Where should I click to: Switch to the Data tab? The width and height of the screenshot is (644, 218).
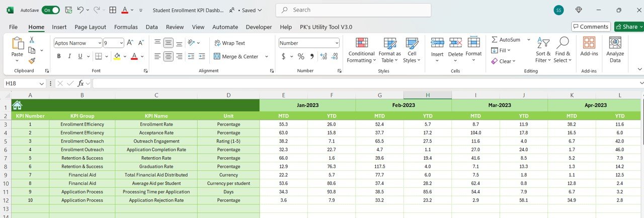tap(152, 27)
